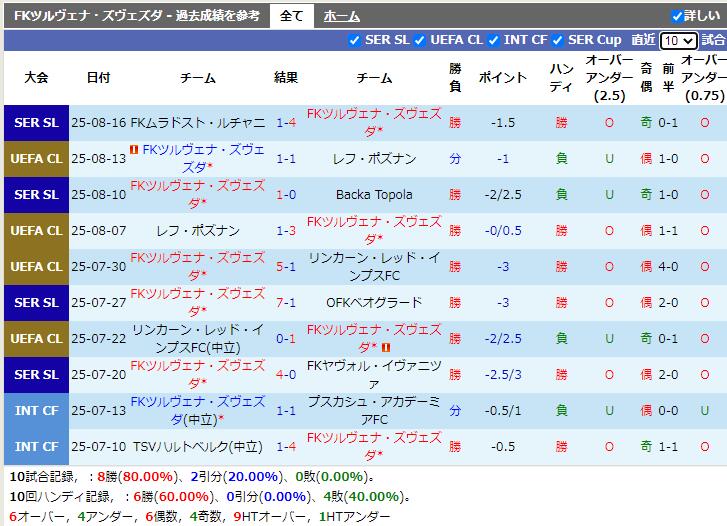Uncheck the UEFA CL filter checkbox
Viewport: 727px width, 526px height.
pos(420,40)
